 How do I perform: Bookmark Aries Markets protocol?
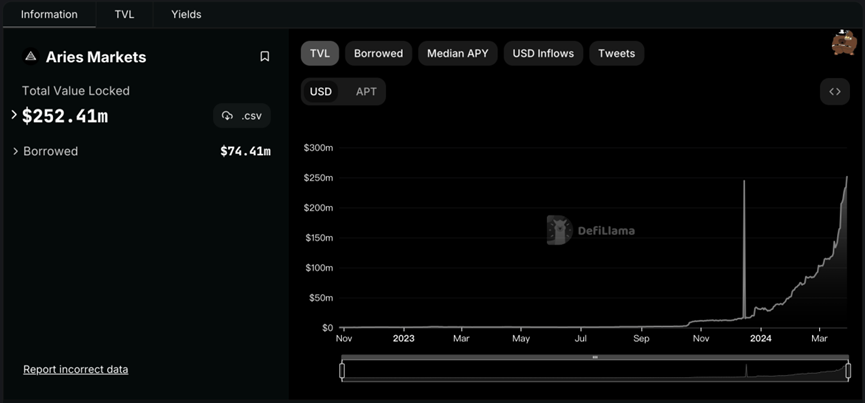(x=265, y=56)
